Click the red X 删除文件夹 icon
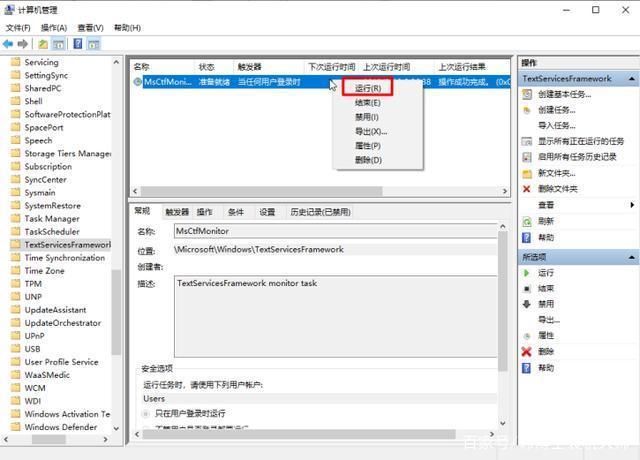The image size is (640, 460). [527, 189]
